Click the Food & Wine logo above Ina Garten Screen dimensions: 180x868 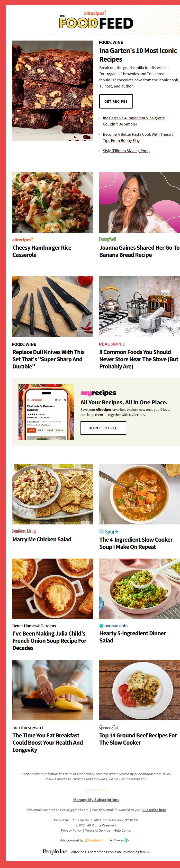pyautogui.click(x=111, y=42)
